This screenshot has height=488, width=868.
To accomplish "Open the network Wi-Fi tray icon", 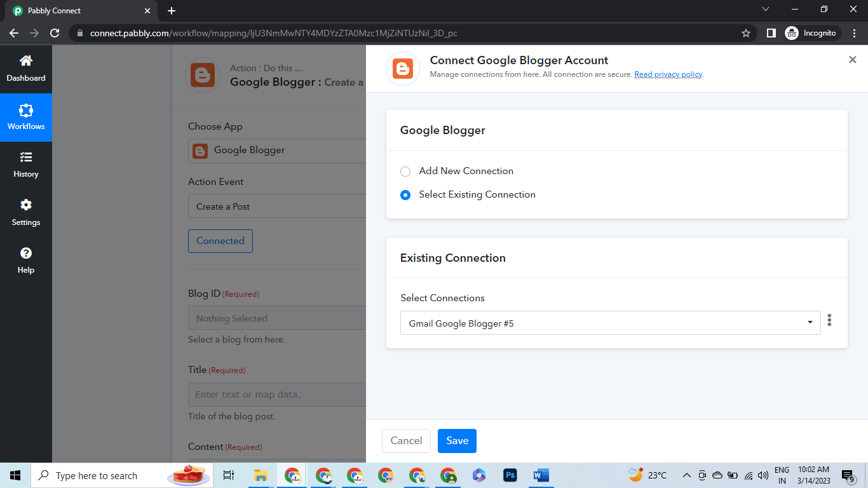I will point(748,475).
